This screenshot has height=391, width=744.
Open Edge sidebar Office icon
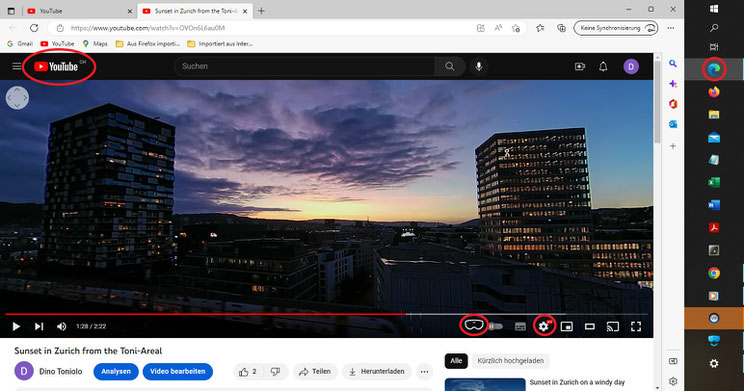(673, 104)
